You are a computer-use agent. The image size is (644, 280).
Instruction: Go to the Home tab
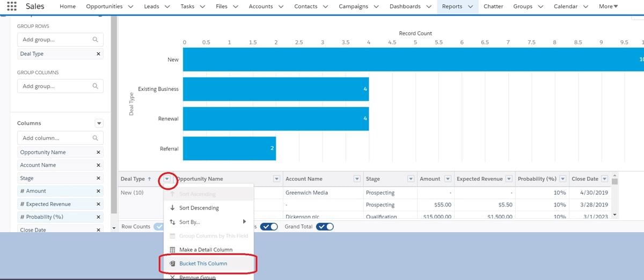point(68,6)
